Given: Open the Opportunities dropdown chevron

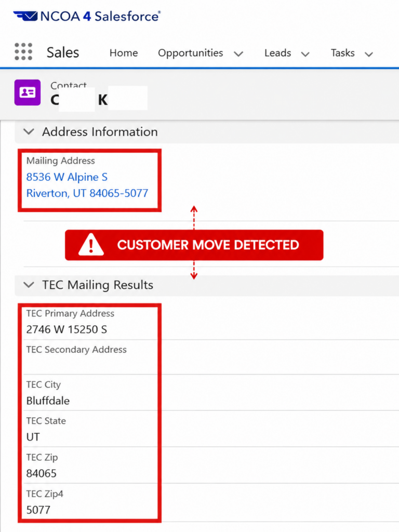Looking at the screenshot, I should point(238,54).
